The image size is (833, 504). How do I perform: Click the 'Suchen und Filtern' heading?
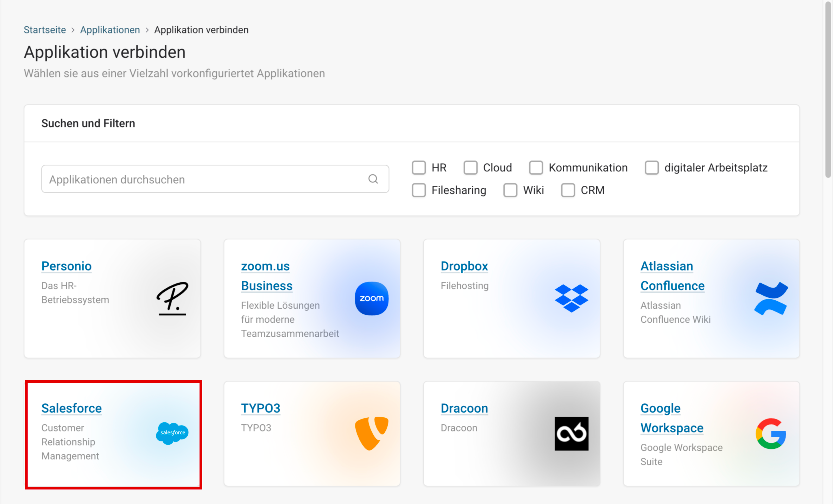pos(88,123)
